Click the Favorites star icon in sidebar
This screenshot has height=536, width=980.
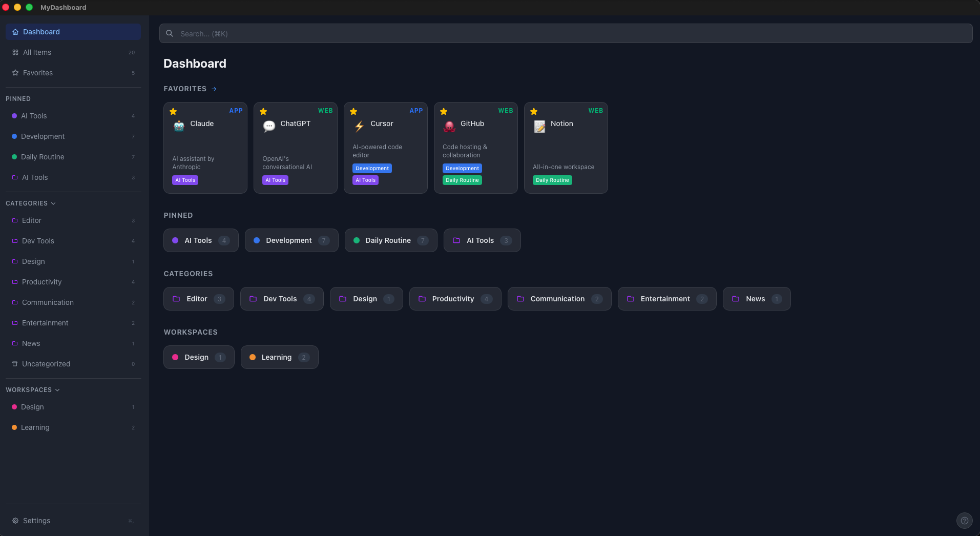[15, 73]
